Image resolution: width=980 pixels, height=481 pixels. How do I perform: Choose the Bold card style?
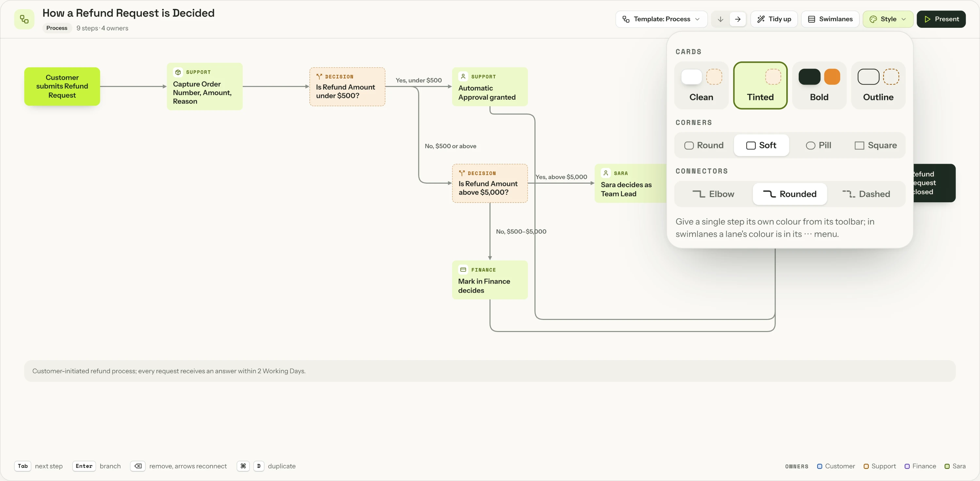819,85
